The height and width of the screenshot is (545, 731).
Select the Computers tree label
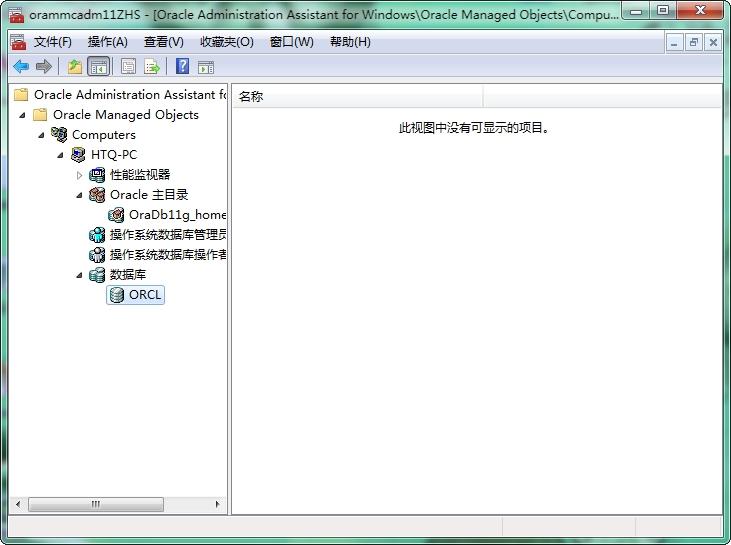click(x=103, y=135)
